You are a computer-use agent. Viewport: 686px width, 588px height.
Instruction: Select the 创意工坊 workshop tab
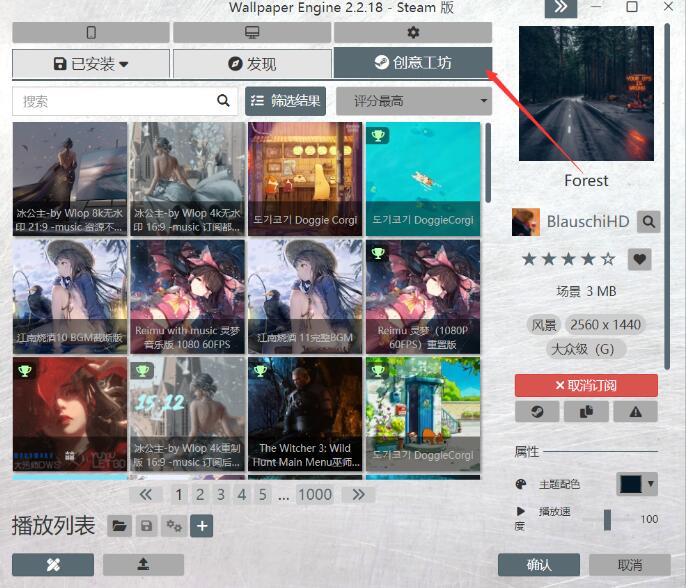(412, 63)
